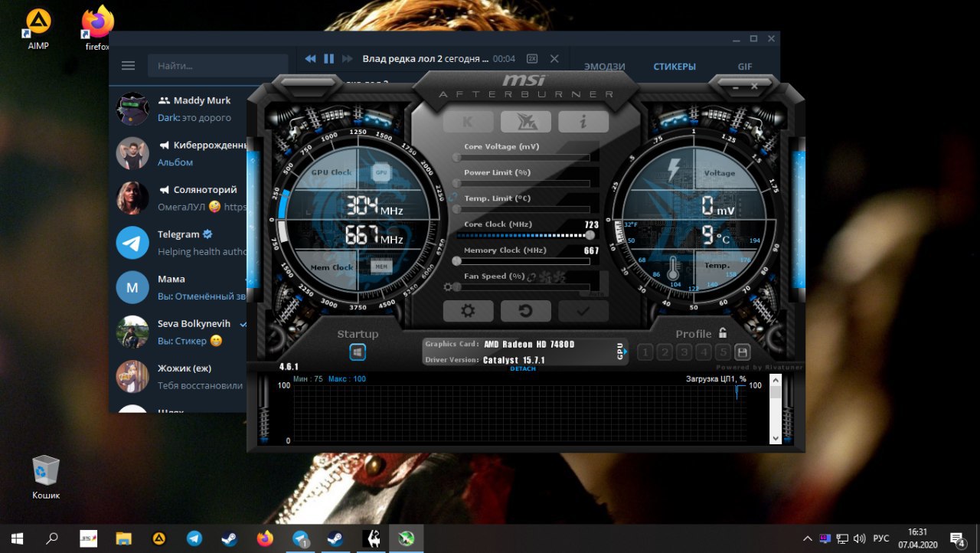The width and height of the screenshot is (980, 553).
Task: Apply settings with checkmark button
Action: [583, 311]
